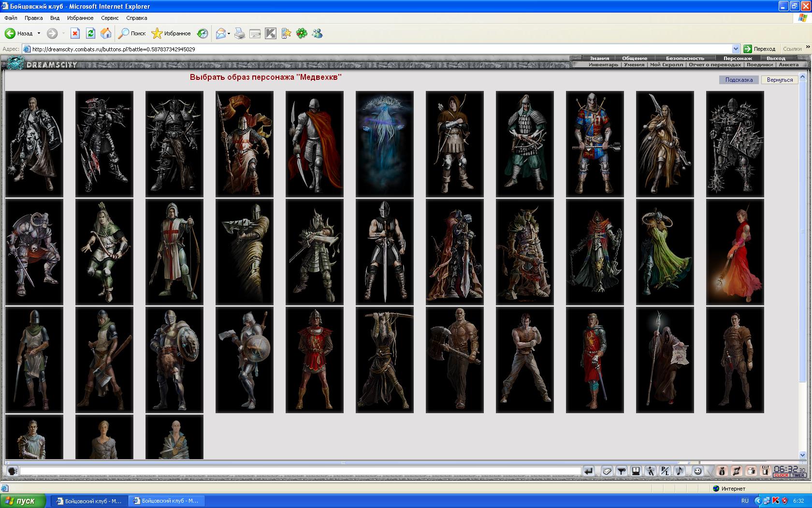Open the Сервис menu

pos(110,18)
